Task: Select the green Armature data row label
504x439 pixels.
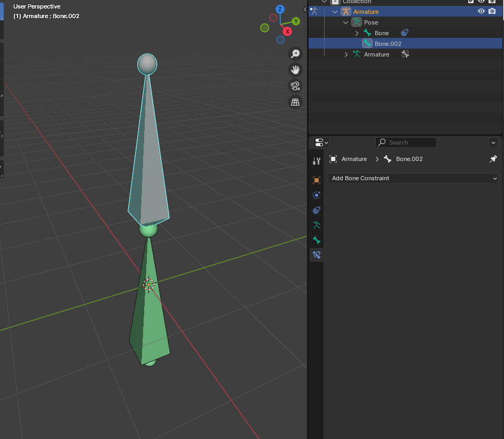Action: [x=376, y=54]
